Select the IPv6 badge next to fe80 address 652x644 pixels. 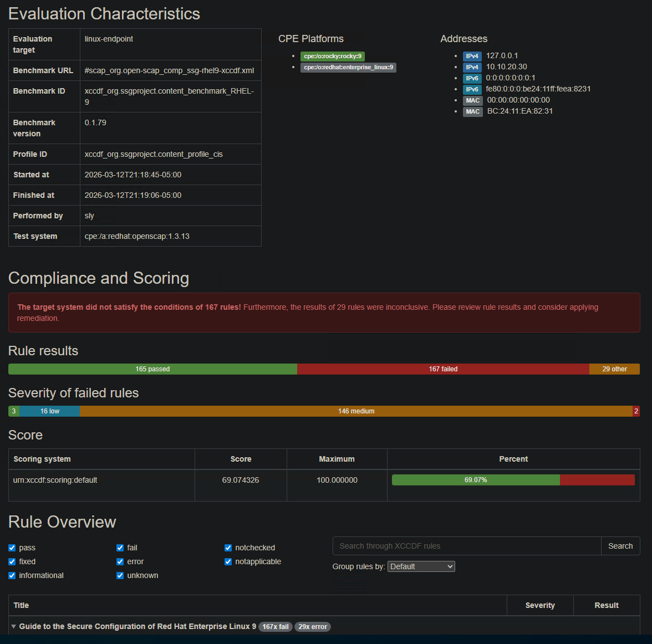click(472, 89)
